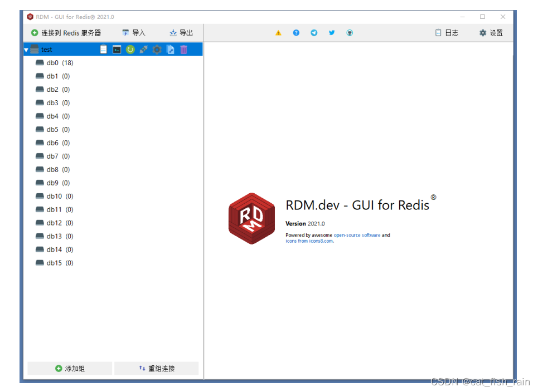Open the Telegram community channel icon
The image size is (538, 392).
[314, 32]
